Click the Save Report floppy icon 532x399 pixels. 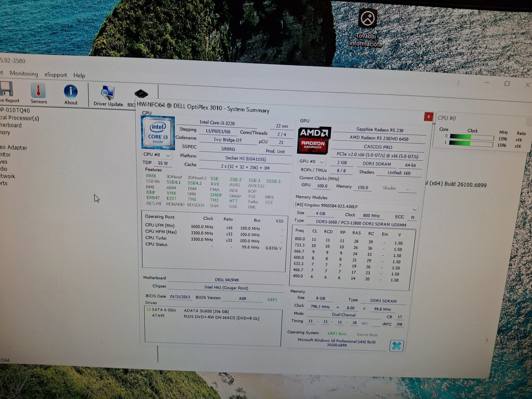7,92
